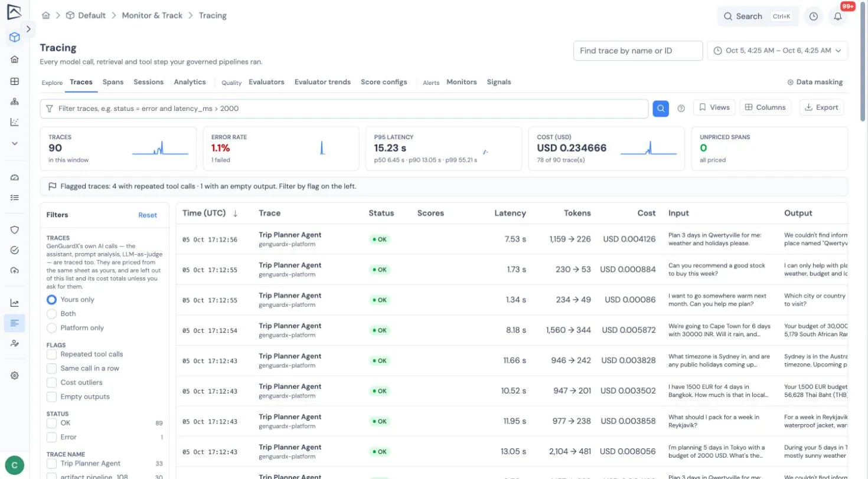The image size is (868, 479).
Task: Open the date range picker dropdown
Action: [778, 51]
